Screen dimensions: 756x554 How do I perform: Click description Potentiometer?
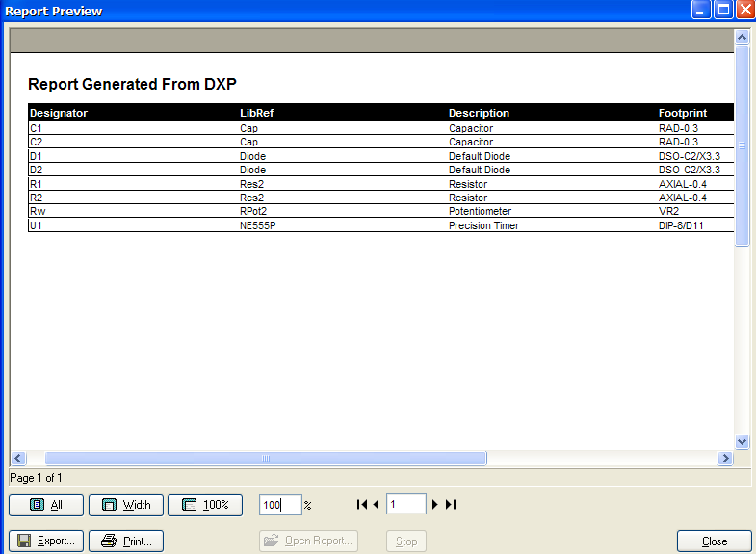[481, 211]
